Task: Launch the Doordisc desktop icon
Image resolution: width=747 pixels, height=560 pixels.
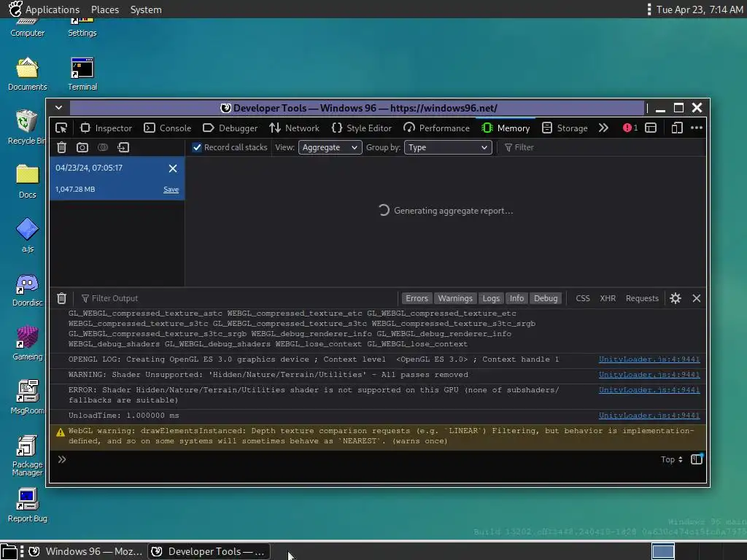Action: pyautogui.click(x=27, y=289)
